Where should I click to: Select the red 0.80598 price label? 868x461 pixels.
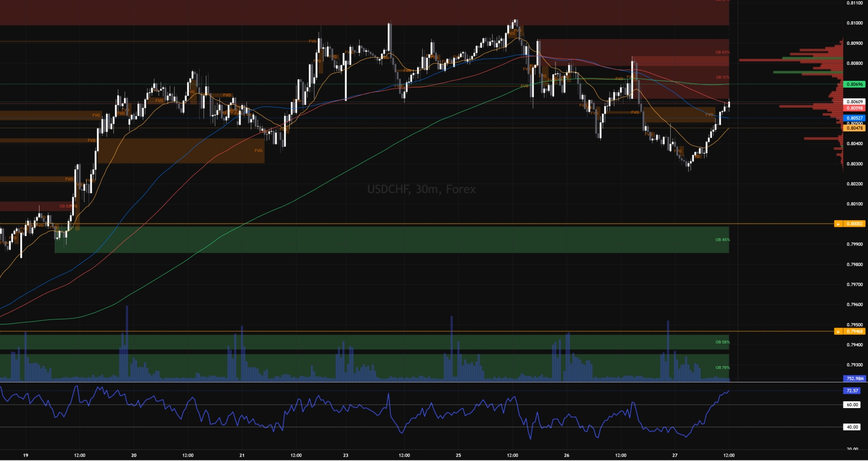[854, 108]
